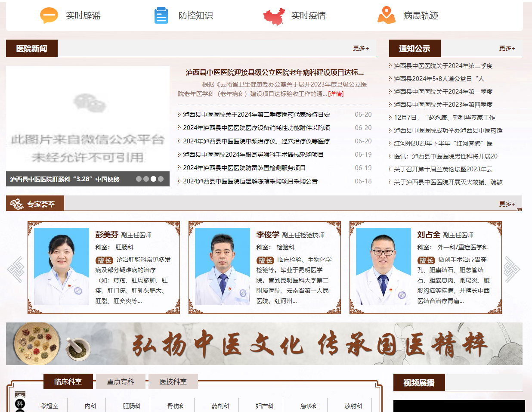This screenshot has height=412, width=532.
Task: Click the 病患轨迹 location pin icon
Action: pyautogui.click(x=387, y=15)
